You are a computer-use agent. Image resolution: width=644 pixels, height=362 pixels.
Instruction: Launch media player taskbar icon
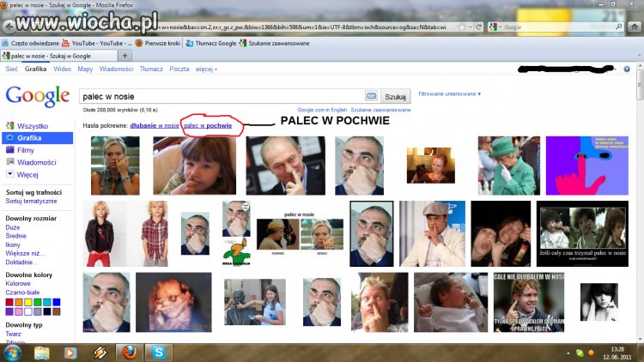click(70, 353)
